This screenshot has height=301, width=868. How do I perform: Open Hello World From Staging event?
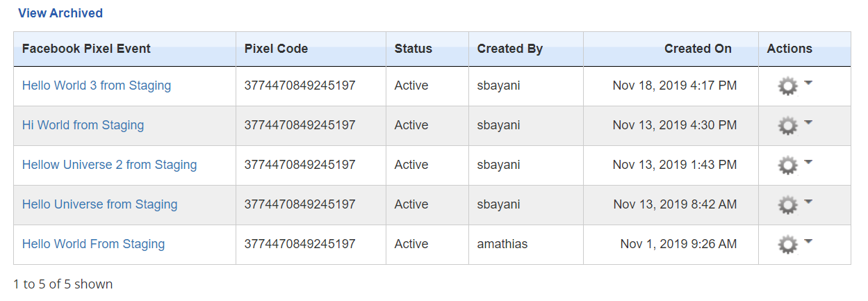pyautogui.click(x=93, y=244)
